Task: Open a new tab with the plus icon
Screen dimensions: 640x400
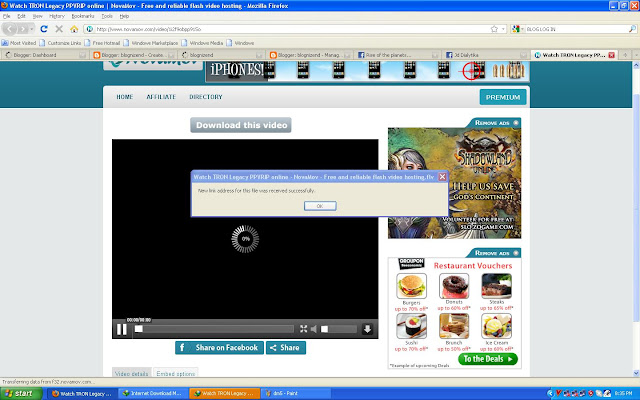Action: pos(625,55)
